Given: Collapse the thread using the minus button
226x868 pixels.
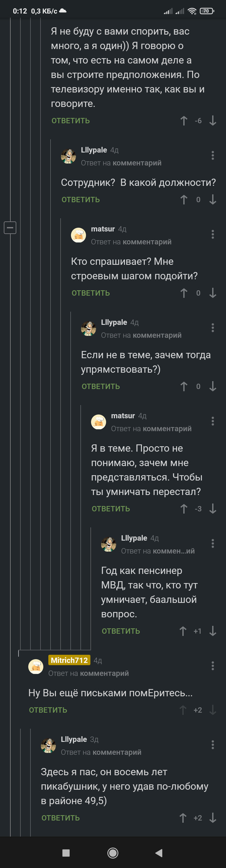Looking at the screenshot, I should tap(10, 227).
